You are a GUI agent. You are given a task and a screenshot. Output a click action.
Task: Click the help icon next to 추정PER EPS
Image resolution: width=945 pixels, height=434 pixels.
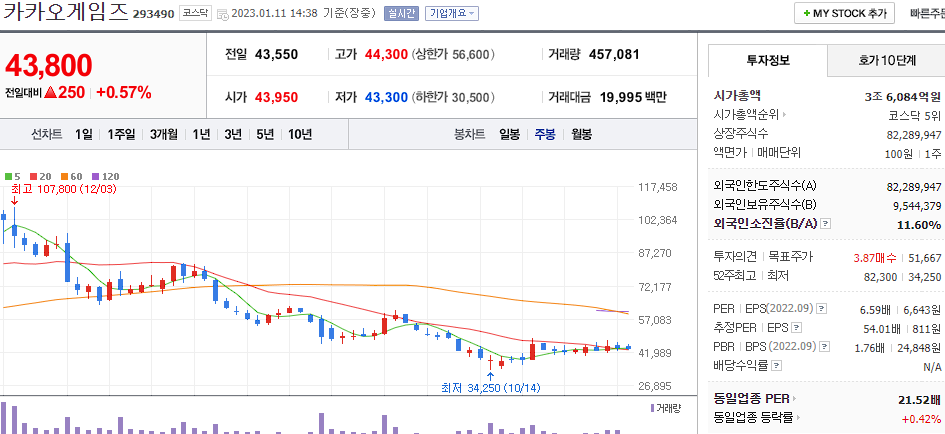click(x=797, y=328)
